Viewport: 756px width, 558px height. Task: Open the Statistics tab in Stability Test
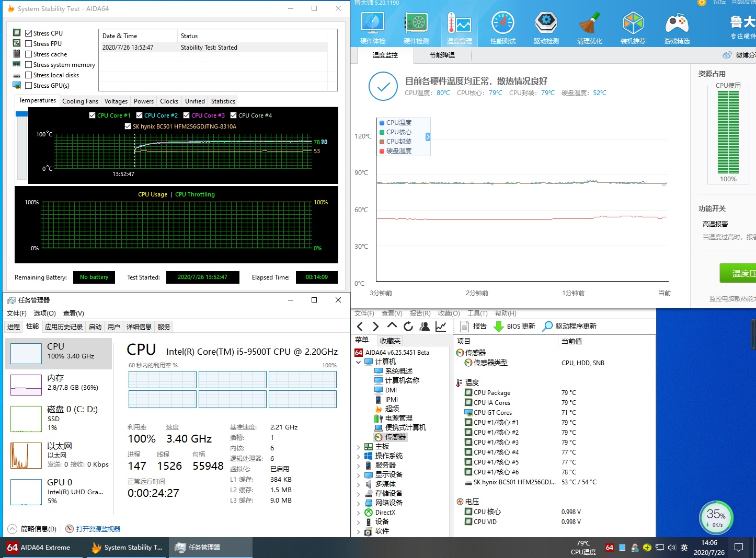(222, 101)
